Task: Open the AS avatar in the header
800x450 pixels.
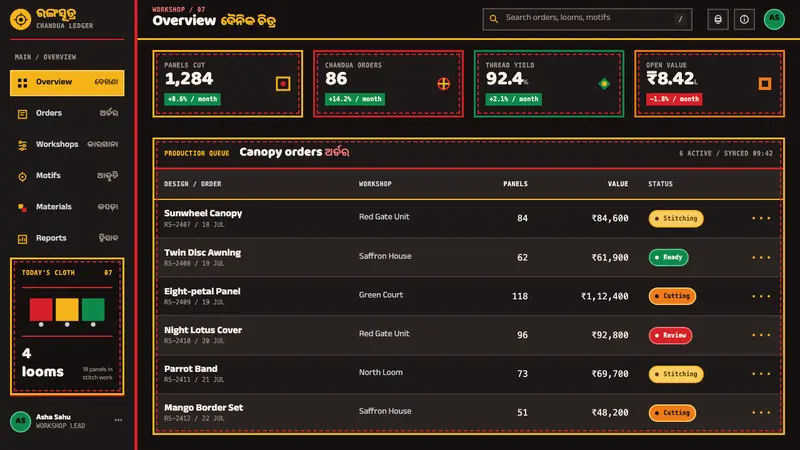Action: 774,19
